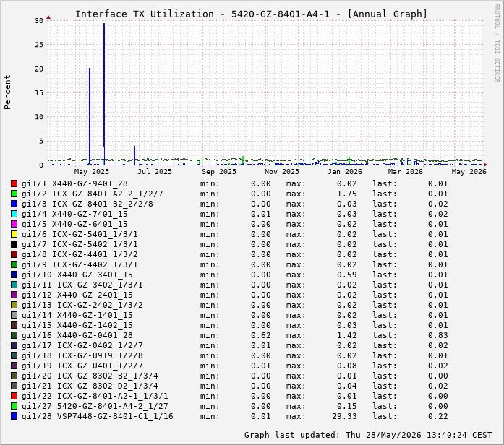Click legend label gi1/9 ICX-GZ-4402_1/3/1
Viewport: 504px width, 445px height.
coord(80,264)
